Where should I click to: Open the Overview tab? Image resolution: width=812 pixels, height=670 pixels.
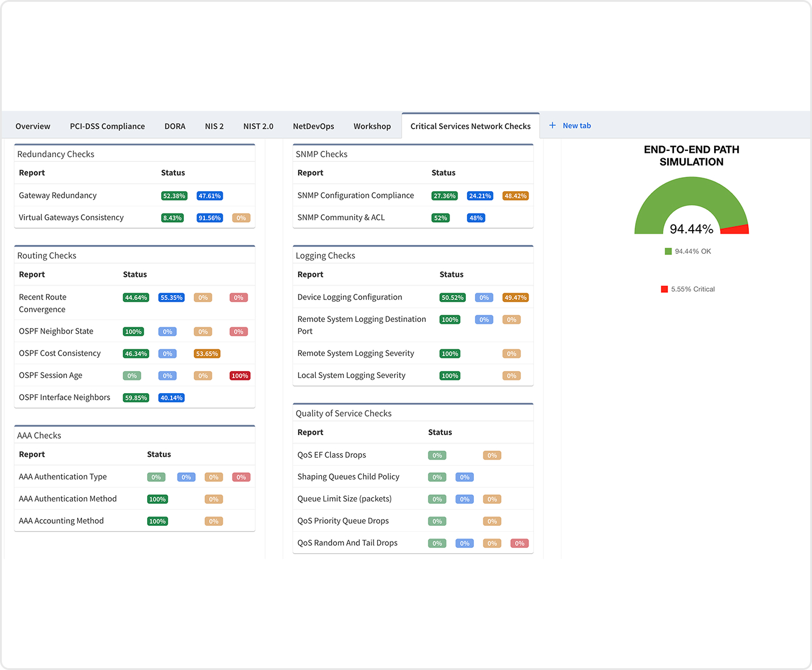33,127
